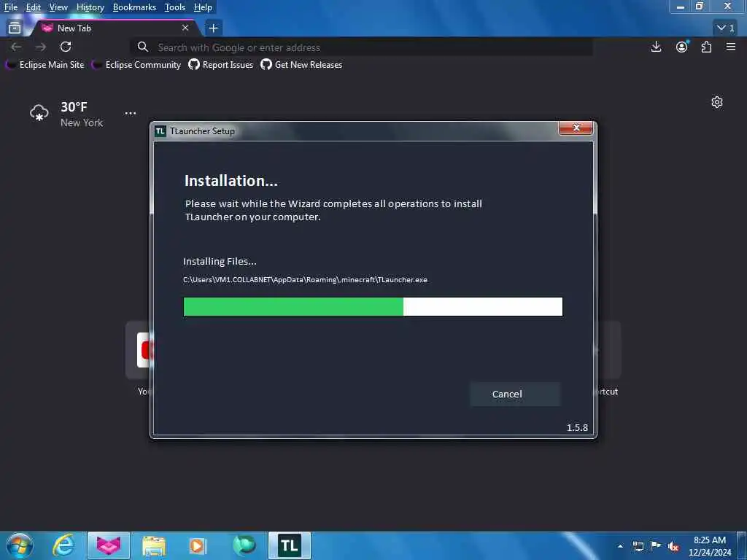Open a new tab with plus button

coord(214,28)
